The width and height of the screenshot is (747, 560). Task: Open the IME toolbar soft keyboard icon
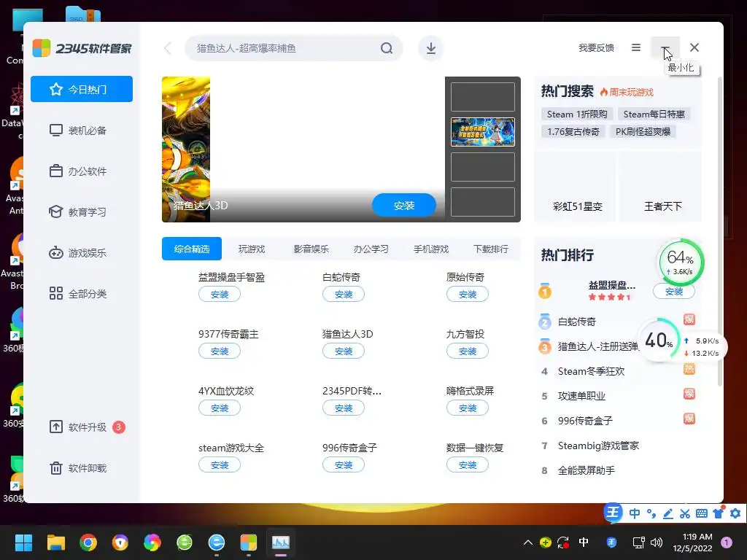pos(701,513)
